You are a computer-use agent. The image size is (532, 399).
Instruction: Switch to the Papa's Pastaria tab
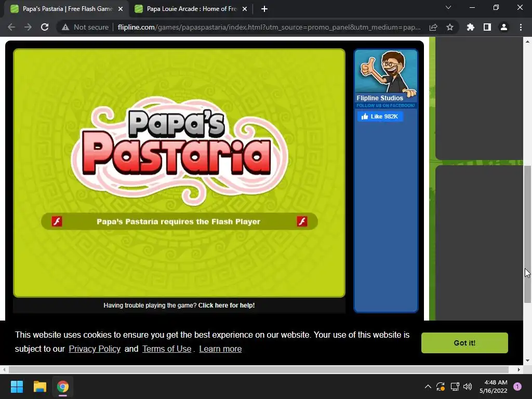tap(67, 9)
